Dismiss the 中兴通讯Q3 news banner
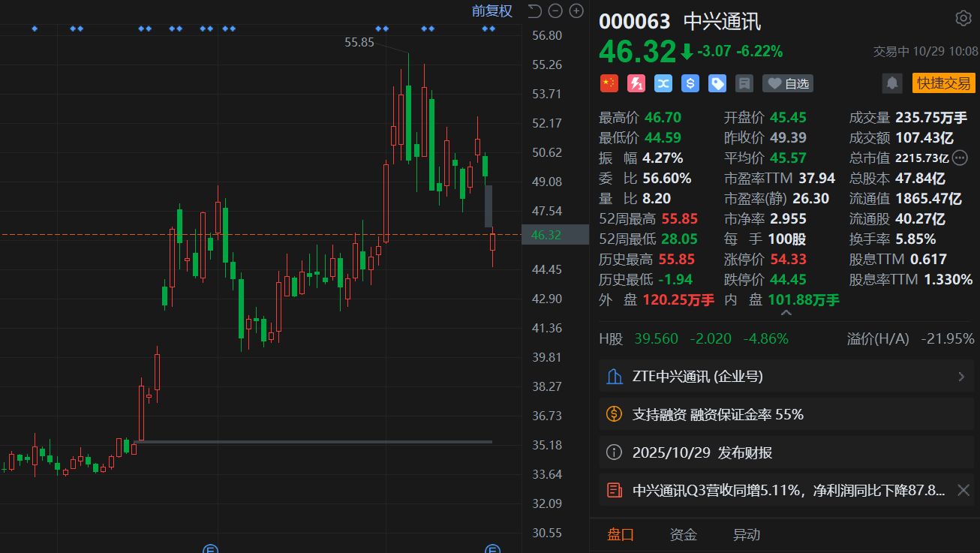 point(963,491)
